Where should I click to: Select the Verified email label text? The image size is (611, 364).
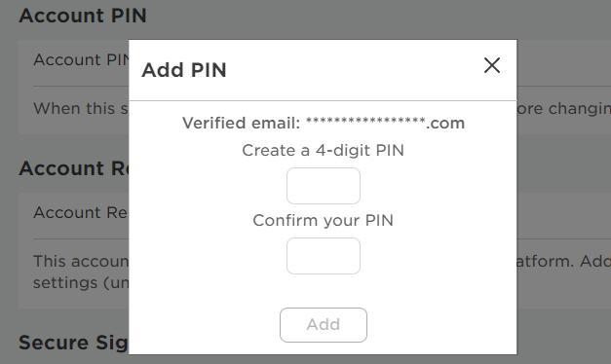[242, 123]
